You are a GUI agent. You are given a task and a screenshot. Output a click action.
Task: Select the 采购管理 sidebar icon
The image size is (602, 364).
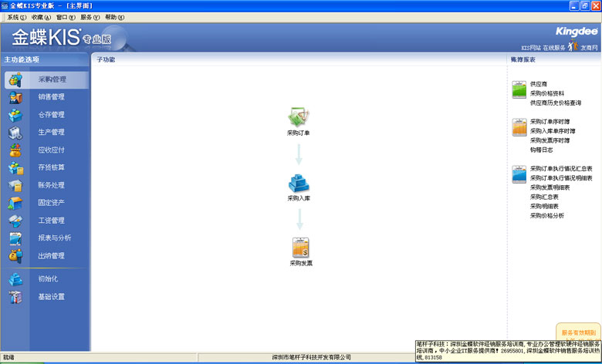pos(15,79)
